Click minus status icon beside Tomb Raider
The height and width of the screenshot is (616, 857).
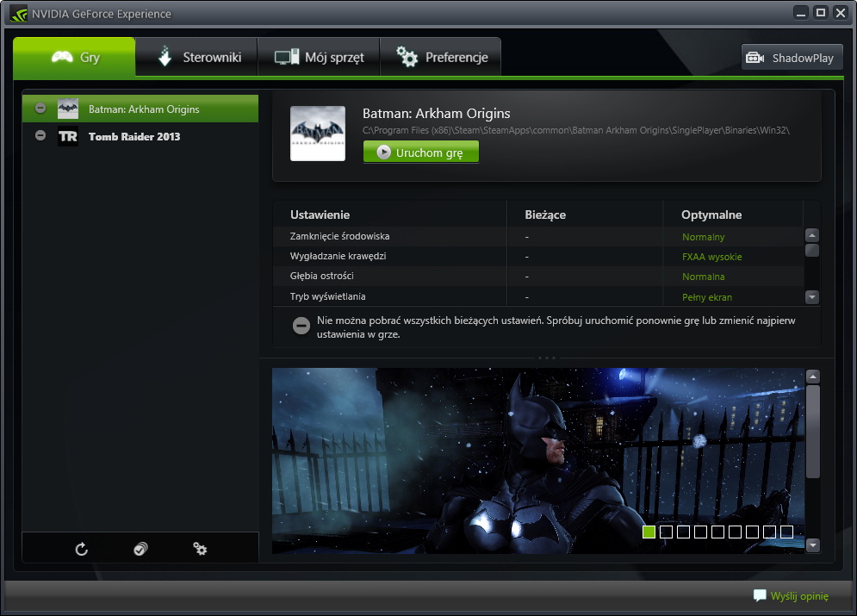tap(40, 135)
